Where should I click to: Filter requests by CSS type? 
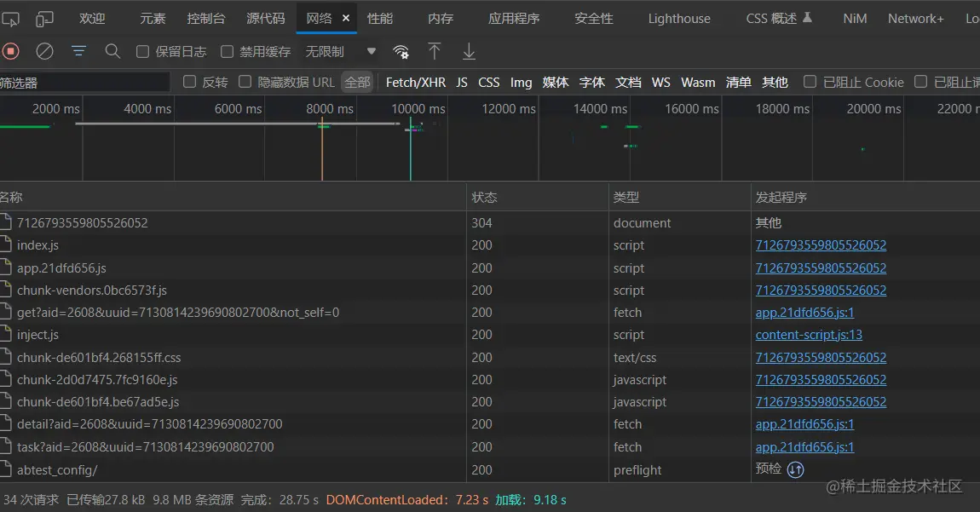pyautogui.click(x=489, y=83)
